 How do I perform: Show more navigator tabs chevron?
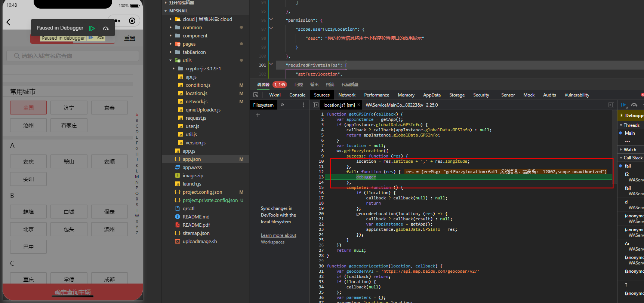click(x=282, y=105)
